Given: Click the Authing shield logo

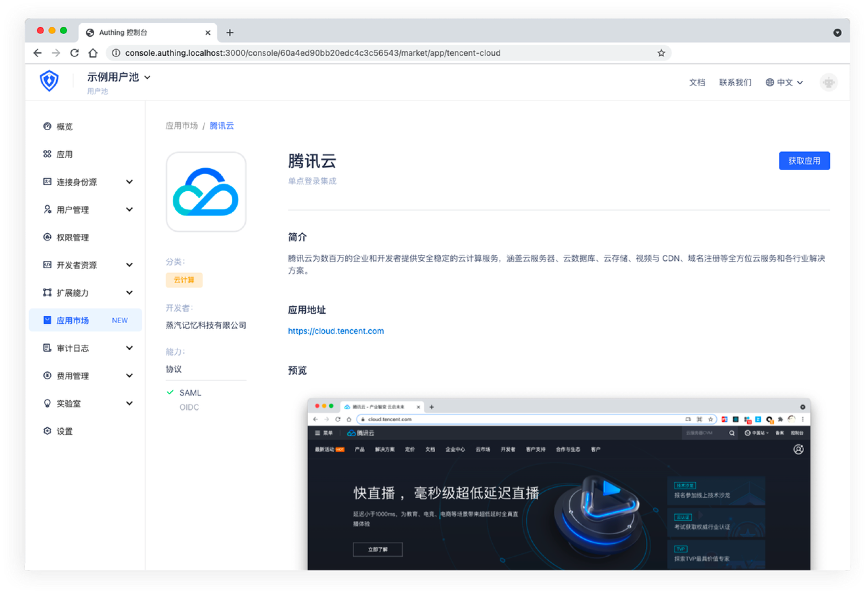Looking at the screenshot, I should click(x=49, y=81).
